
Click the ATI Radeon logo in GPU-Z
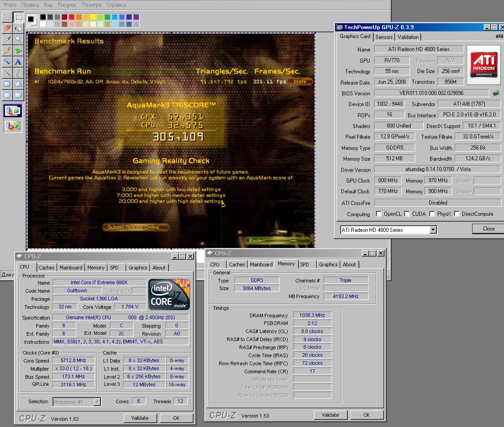coord(484,65)
